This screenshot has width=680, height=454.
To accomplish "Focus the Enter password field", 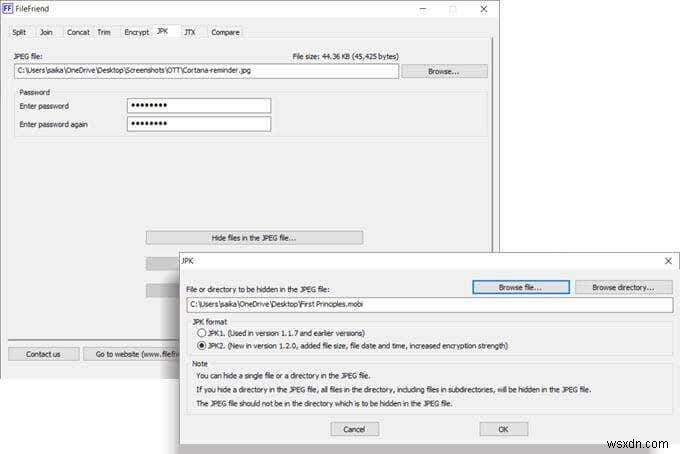I will [199, 105].
